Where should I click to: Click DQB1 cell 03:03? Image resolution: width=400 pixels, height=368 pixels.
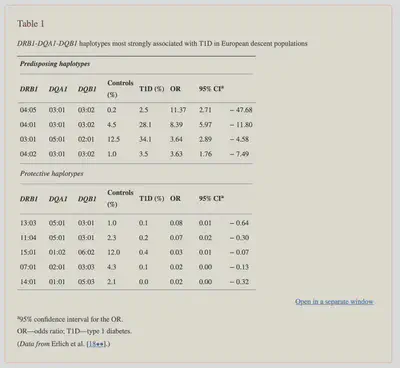tap(86, 267)
